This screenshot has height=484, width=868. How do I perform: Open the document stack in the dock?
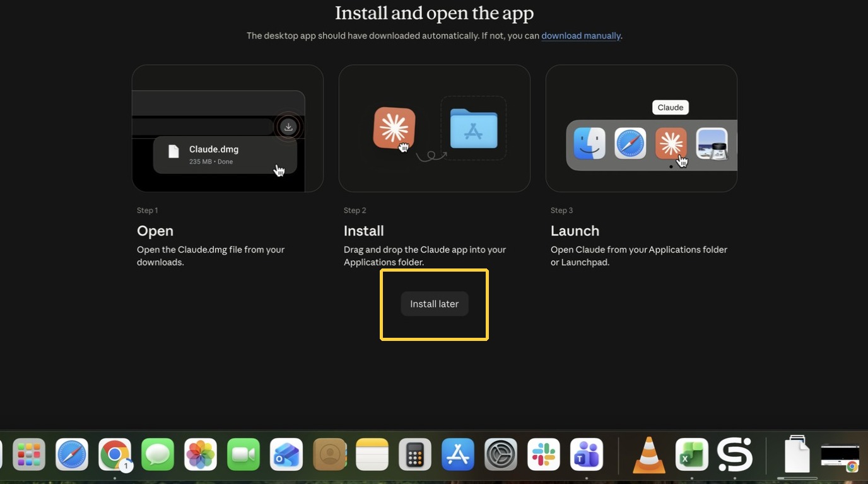pyautogui.click(x=797, y=454)
